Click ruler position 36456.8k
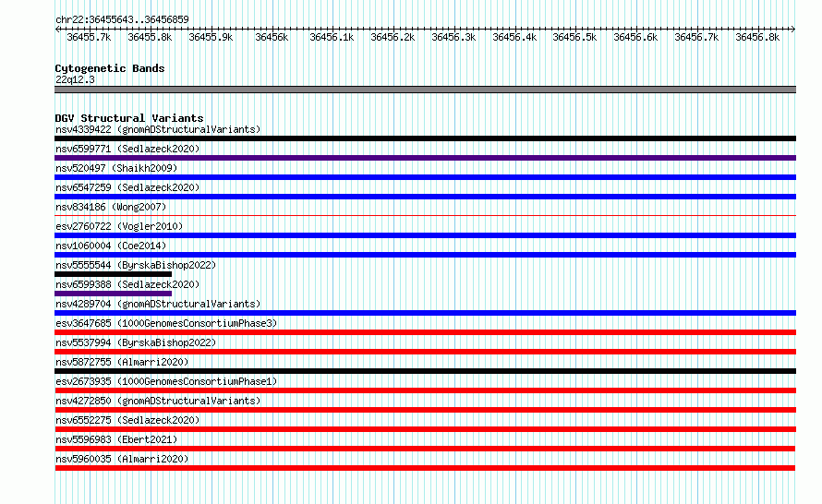The image size is (822, 504). tap(757, 37)
